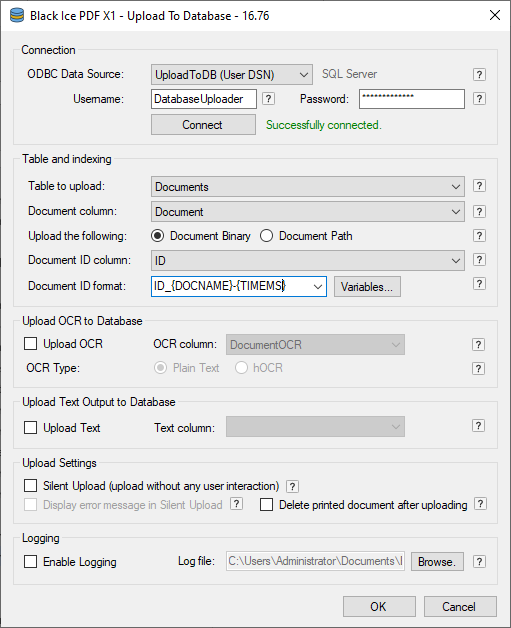Enable Logging checkbox
511x628 pixels.
pos(30,562)
